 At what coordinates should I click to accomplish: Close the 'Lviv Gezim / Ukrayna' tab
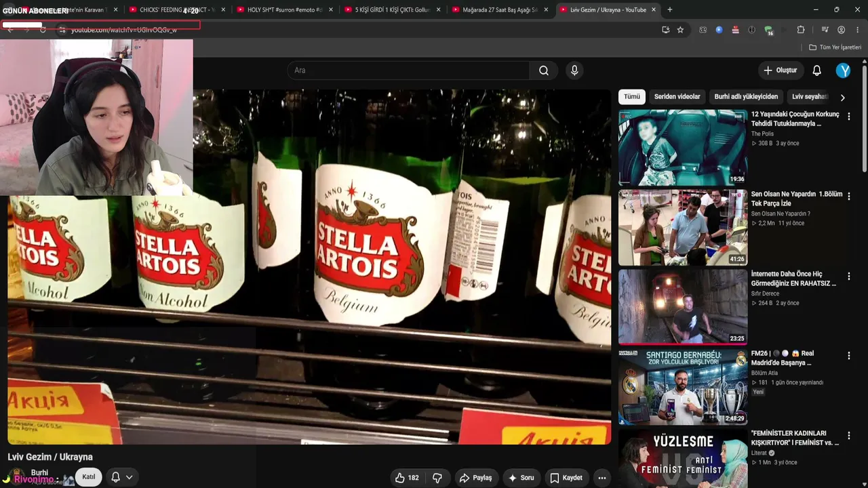(654, 9)
